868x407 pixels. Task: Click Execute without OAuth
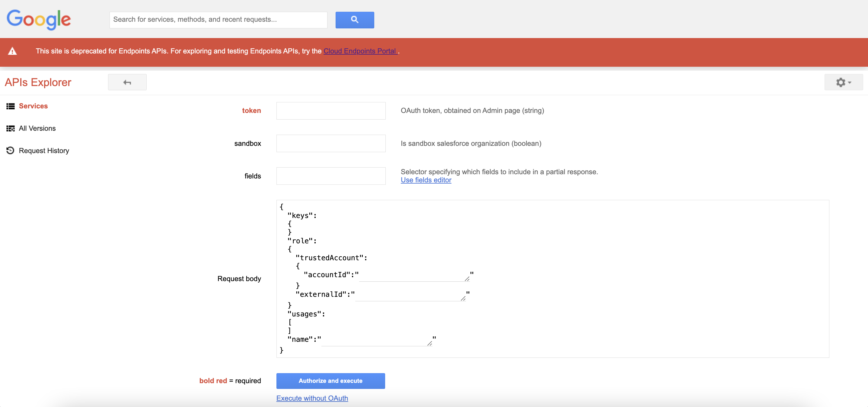(312, 398)
